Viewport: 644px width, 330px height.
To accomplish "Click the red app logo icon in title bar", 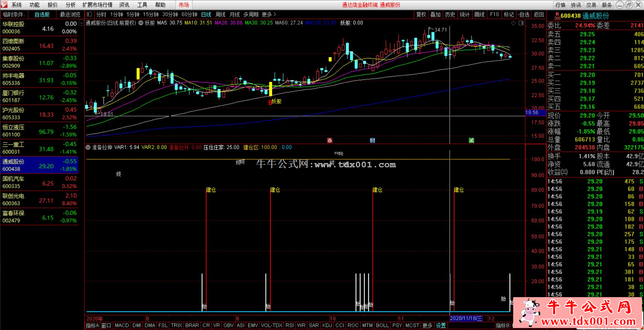I will (4, 4).
